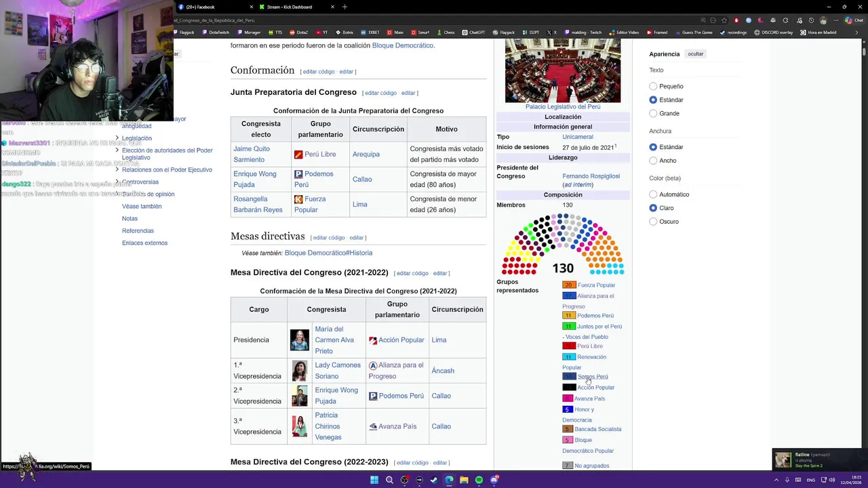Open the YT bookmark
The width and height of the screenshot is (868, 488).
point(322,33)
